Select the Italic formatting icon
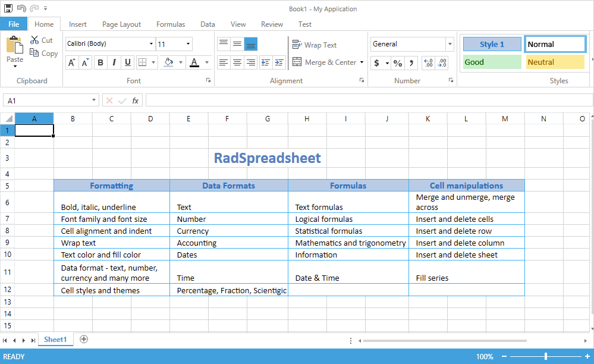 coord(114,62)
